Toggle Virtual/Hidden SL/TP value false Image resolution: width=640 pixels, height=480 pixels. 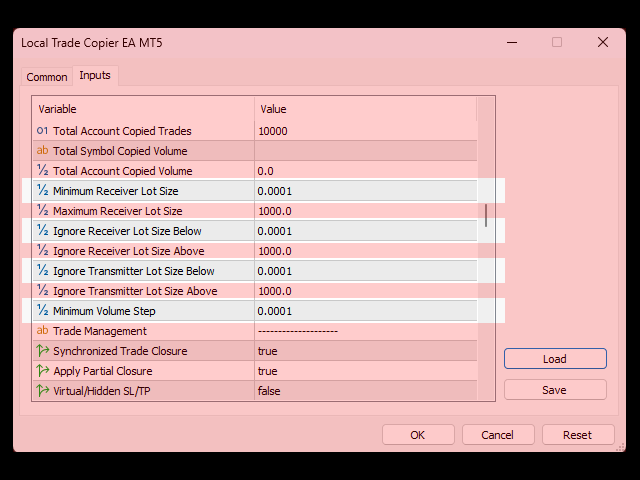tap(366, 391)
